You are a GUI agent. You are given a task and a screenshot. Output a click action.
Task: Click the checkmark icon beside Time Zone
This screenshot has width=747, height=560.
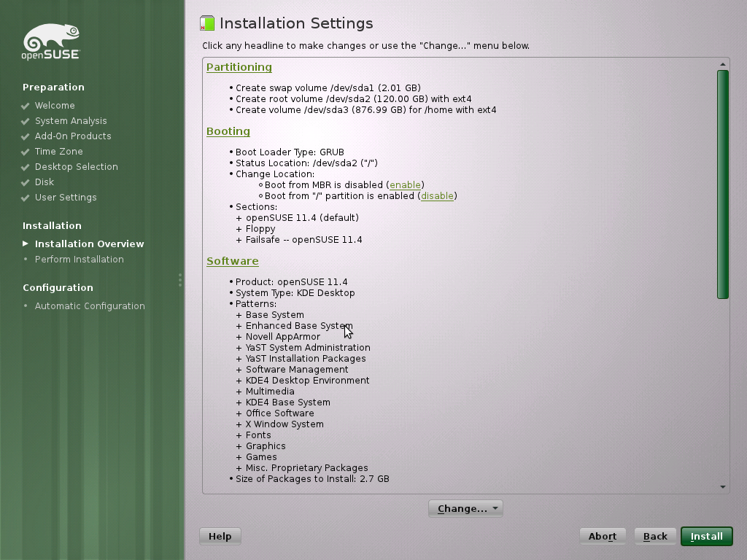26,152
